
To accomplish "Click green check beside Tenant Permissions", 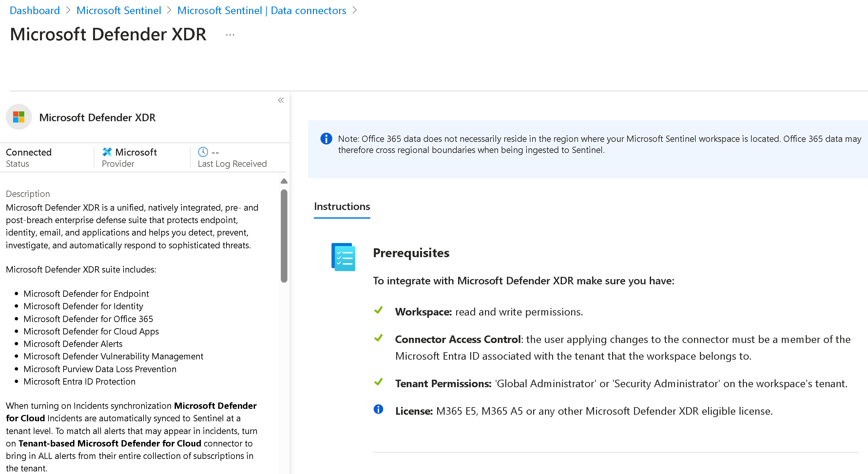I will point(378,382).
